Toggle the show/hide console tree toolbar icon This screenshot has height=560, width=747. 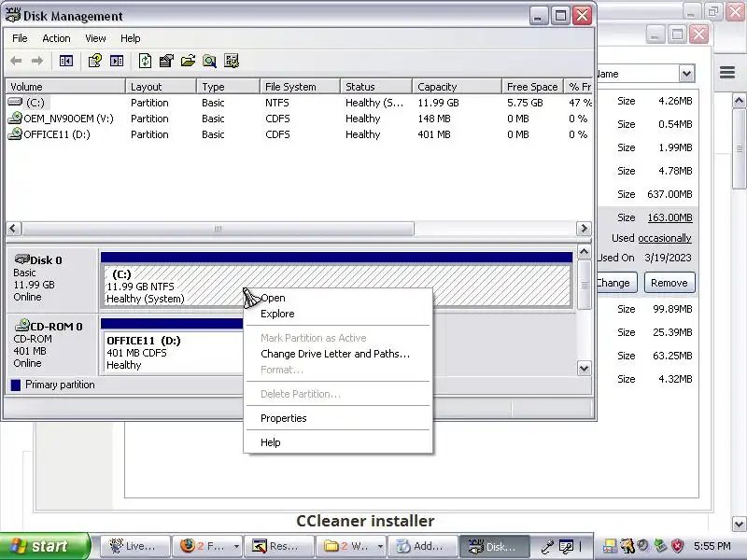pos(65,61)
